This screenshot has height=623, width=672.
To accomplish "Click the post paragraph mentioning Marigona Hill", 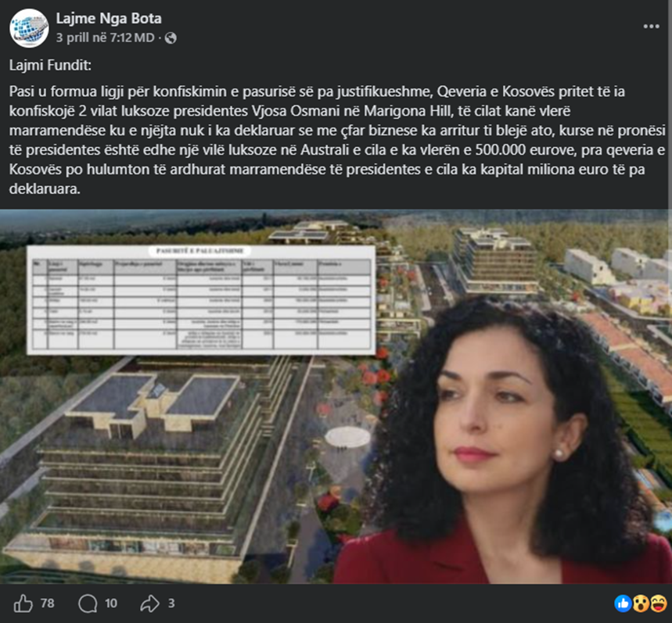I will click(x=337, y=140).
